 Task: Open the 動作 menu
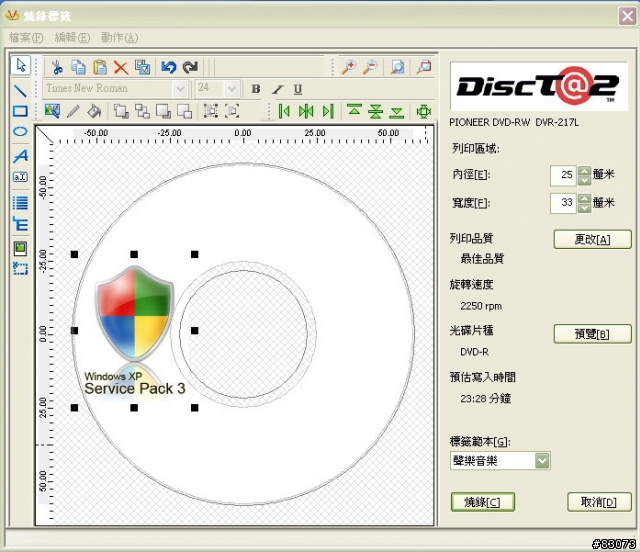pyautogui.click(x=120, y=38)
